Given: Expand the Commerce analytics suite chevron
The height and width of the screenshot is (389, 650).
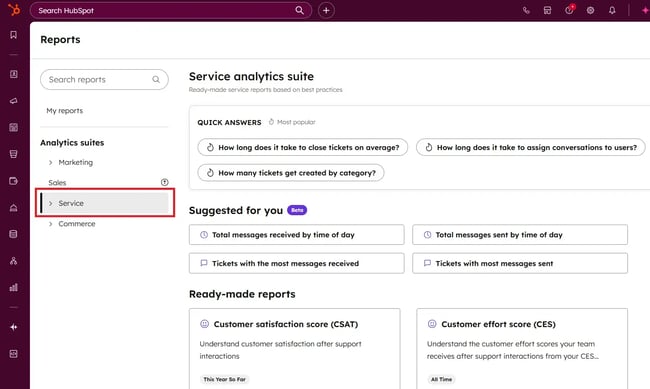Looking at the screenshot, I should click(51, 224).
